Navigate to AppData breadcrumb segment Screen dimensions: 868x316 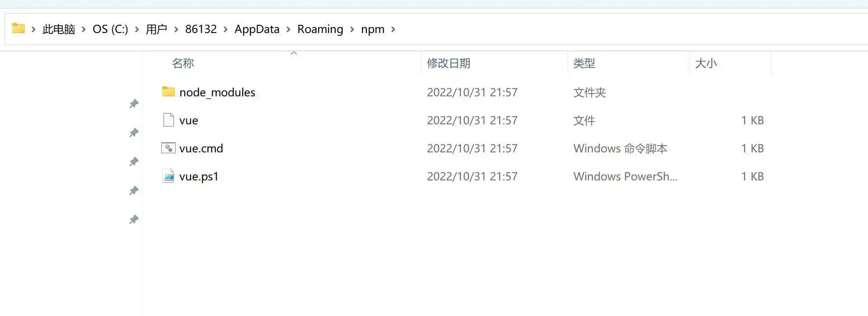pyautogui.click(x=257, y=29)
